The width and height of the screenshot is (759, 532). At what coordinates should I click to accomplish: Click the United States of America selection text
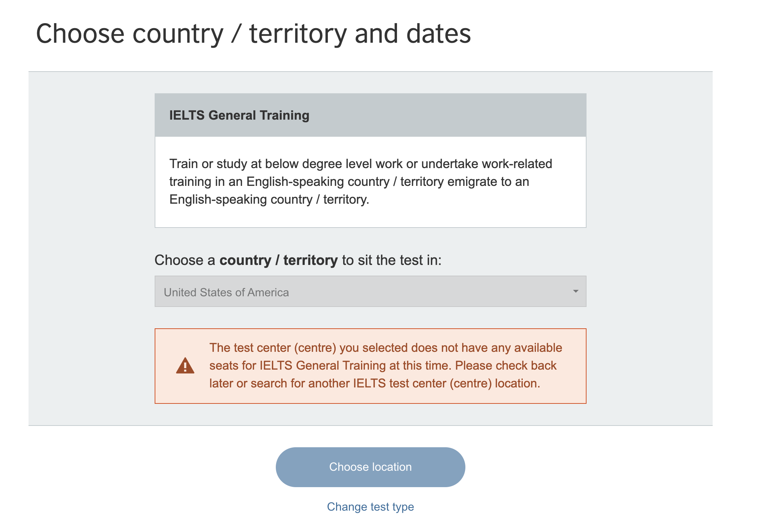pos(226,292)
